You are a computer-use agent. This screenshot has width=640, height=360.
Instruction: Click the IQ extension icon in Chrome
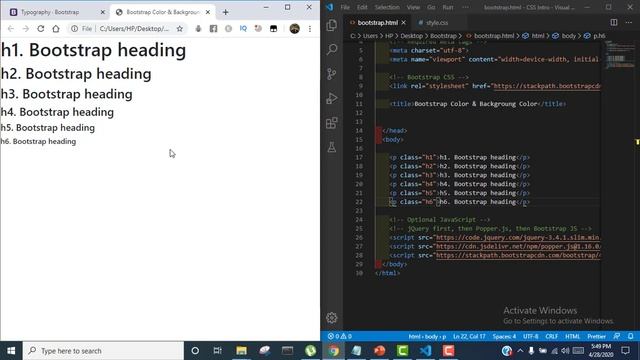coord(243,29)
